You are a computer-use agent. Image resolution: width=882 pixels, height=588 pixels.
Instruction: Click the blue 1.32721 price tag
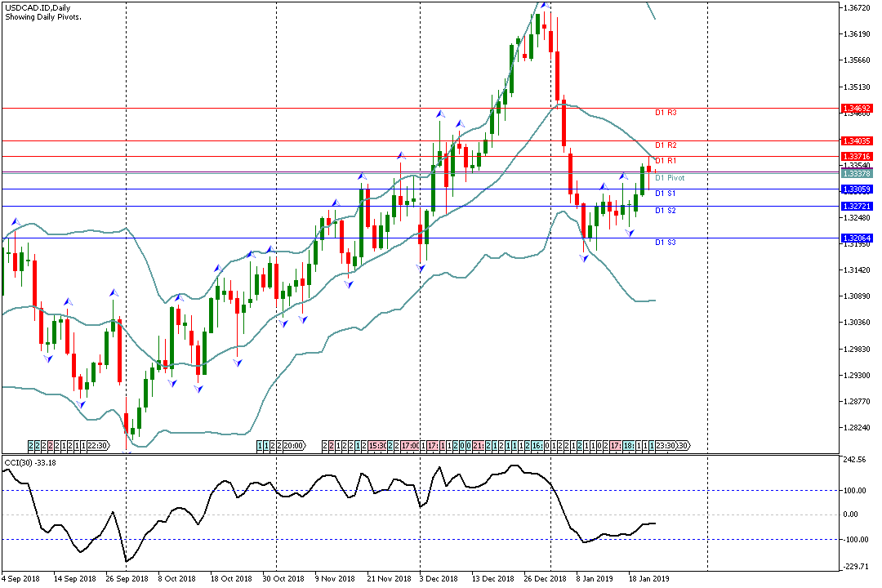tap(857, 207)
